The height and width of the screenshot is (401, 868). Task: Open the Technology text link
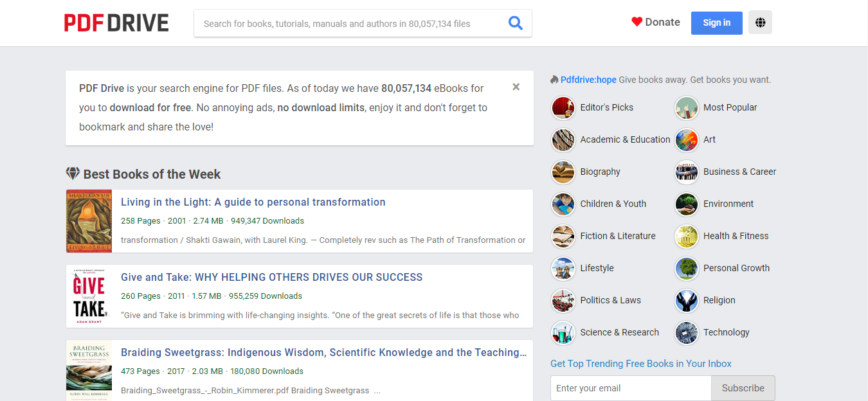pyautogui.click(x=726, y=332)
